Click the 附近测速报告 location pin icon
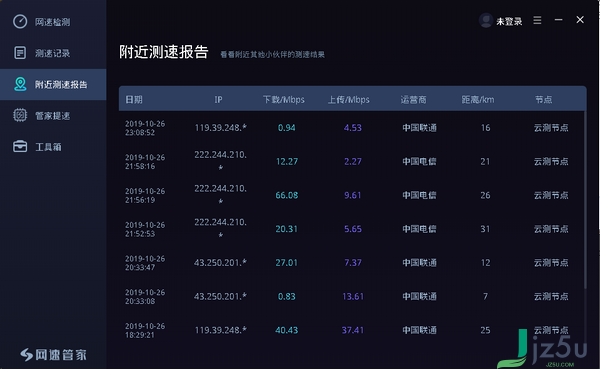This screenshot has width=600, height=369. [x=20, y=84]
